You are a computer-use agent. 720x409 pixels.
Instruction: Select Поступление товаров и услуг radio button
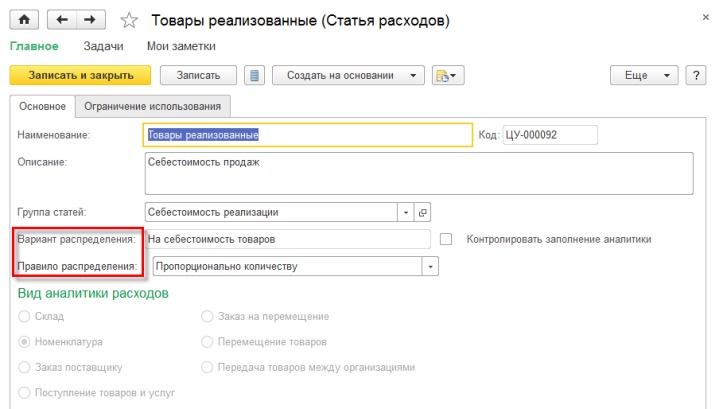(x=24, y=393)
